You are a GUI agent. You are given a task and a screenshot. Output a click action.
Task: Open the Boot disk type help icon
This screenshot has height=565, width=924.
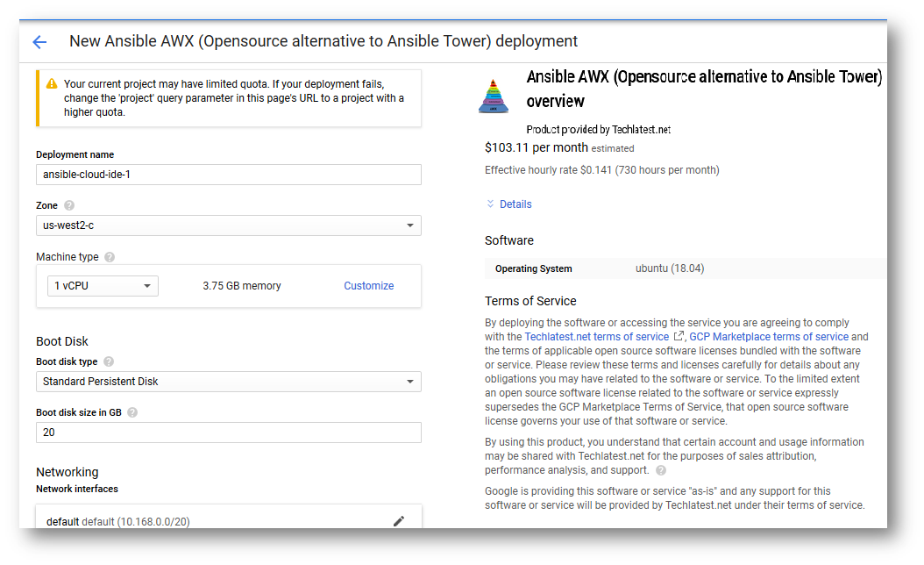coord(109,361)
